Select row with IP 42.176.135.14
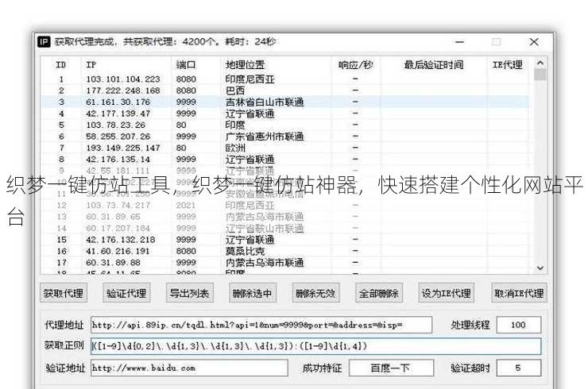The image size is (588, 389). click(x=285, y=160)
